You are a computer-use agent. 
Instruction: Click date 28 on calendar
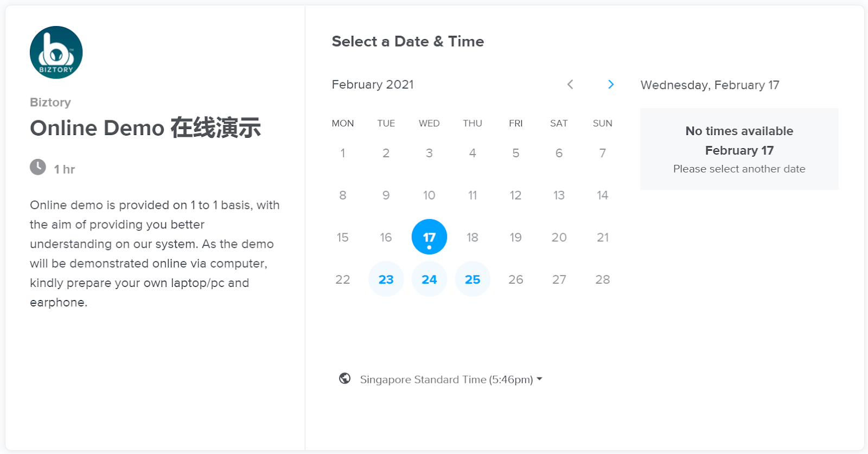(603, 279)
